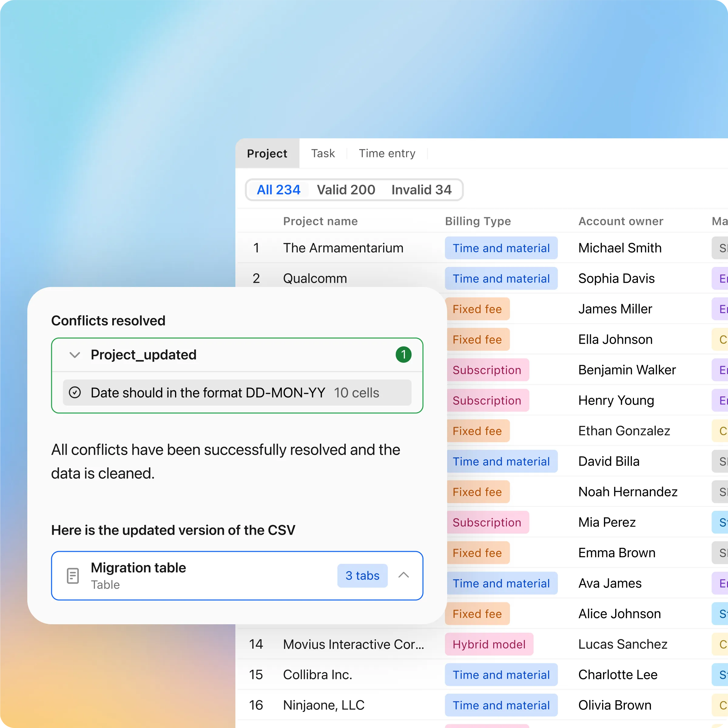This screenshot has height=728, width=728.
Task: Select the Ninjaone, LLC project cell
Action: pyautogui.click(x=323, y=705)
